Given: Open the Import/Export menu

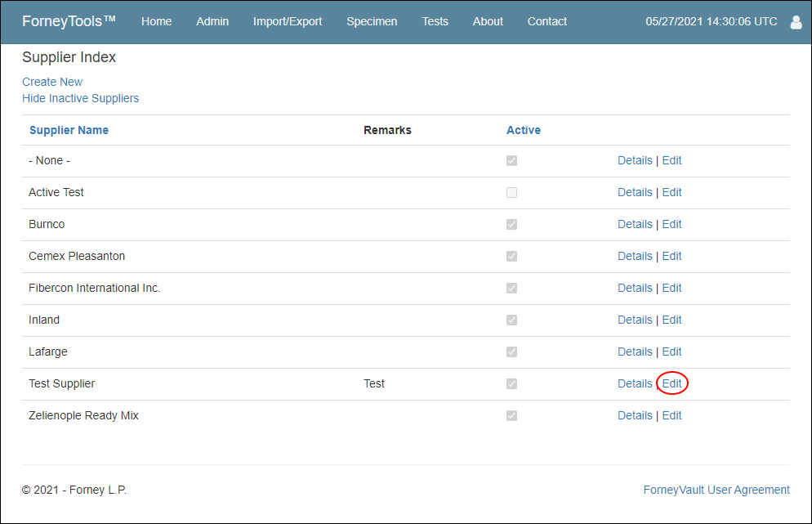Looking at the screenshot, I should (x=288, y=21).
